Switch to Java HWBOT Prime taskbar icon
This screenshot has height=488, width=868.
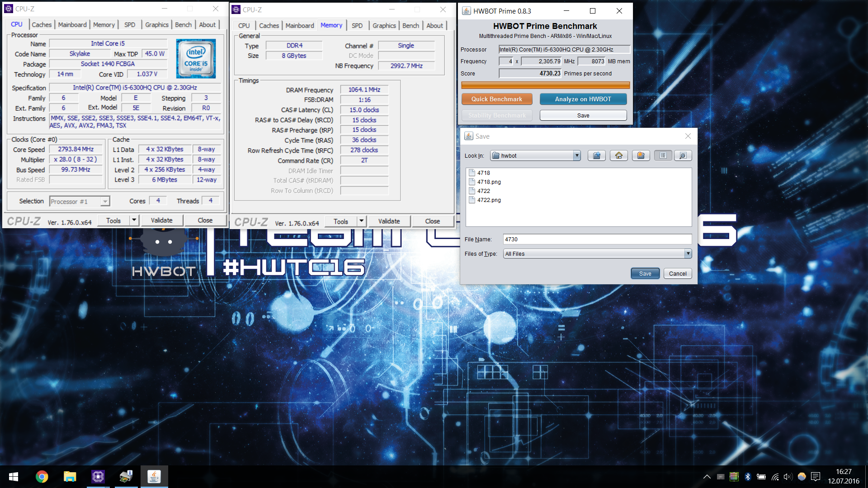click(x=154, y=477)
